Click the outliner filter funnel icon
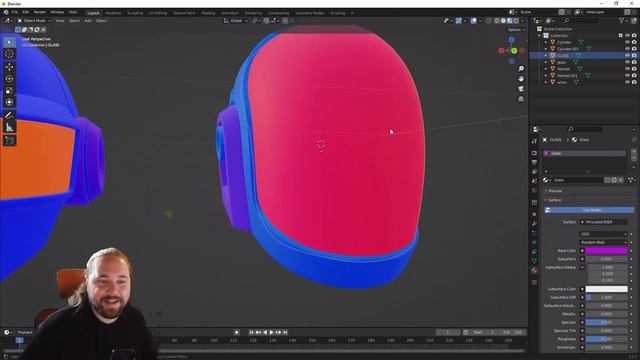The height and width of the screenshot is (360, 640). (x=622, y=20)
